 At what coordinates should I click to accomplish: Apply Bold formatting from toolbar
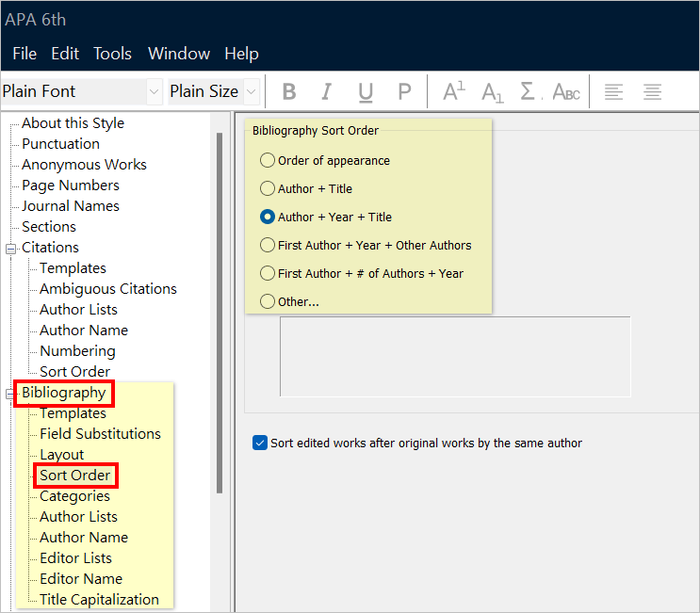[289, 91]
